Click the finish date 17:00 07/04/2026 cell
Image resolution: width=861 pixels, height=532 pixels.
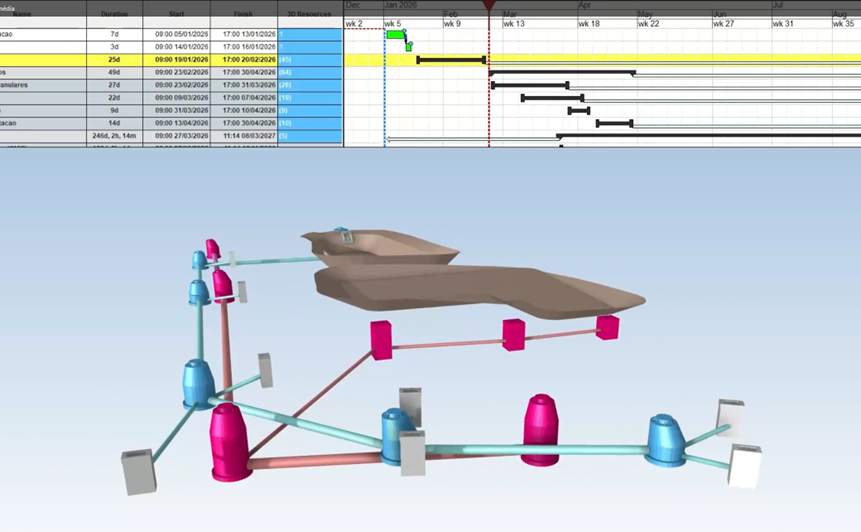[243, 98]
